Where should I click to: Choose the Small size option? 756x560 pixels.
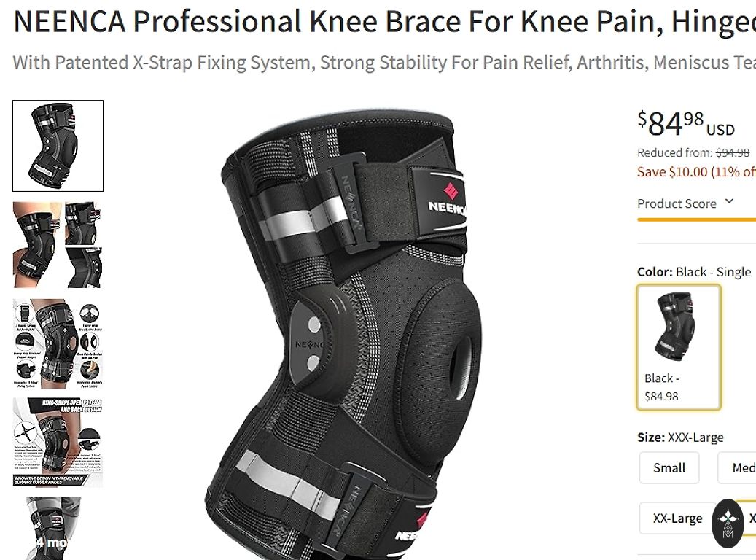tap(669, 467)
